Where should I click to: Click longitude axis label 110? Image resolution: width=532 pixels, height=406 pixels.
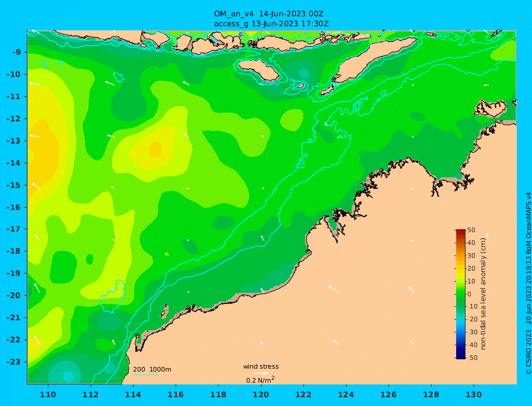point(48,395)
